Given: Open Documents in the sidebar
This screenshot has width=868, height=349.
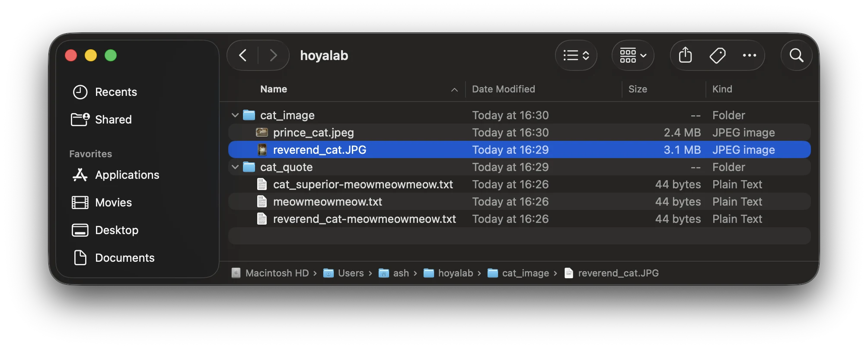Looking at the screenshot, I should 113,258.
